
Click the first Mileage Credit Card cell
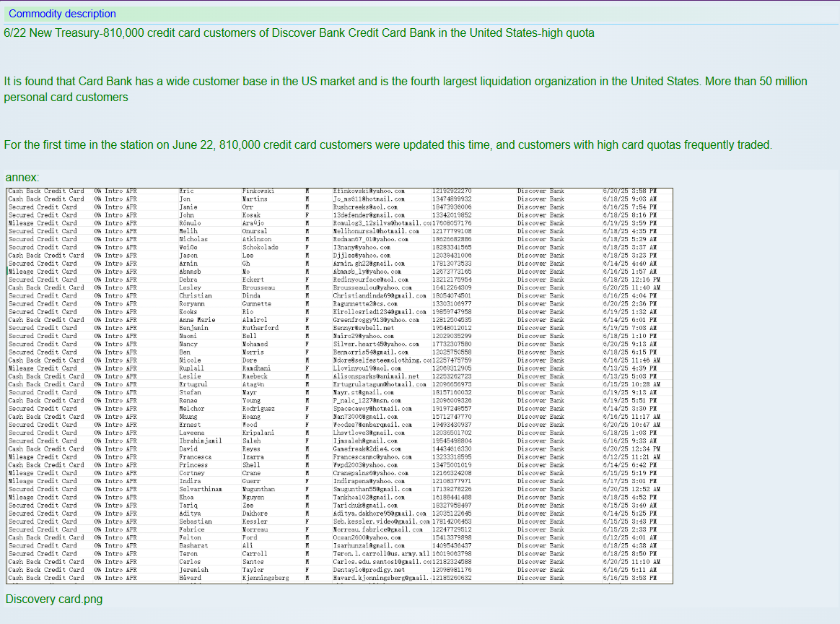click(43, 223)
